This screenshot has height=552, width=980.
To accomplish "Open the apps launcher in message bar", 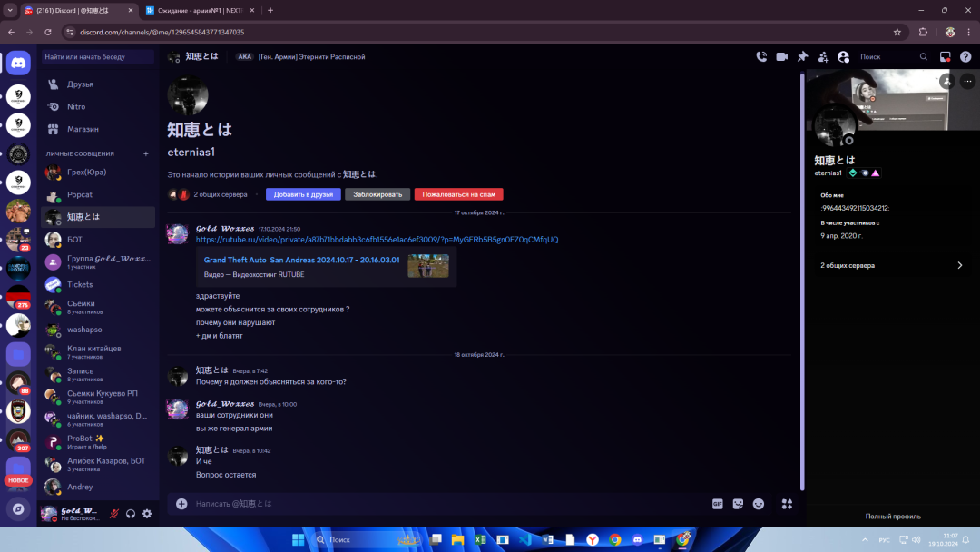I will click(787, 504).
